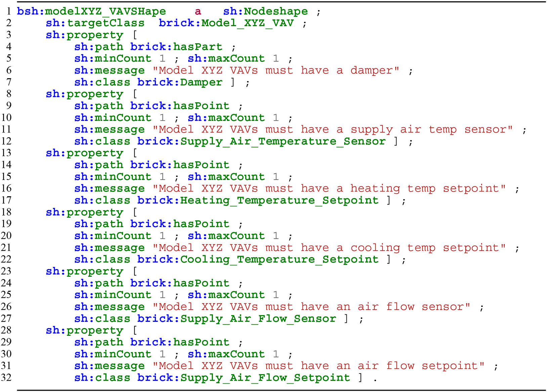Click the brick:Damper class
Screen dimensions: 547x392
[x=180, y=82]
